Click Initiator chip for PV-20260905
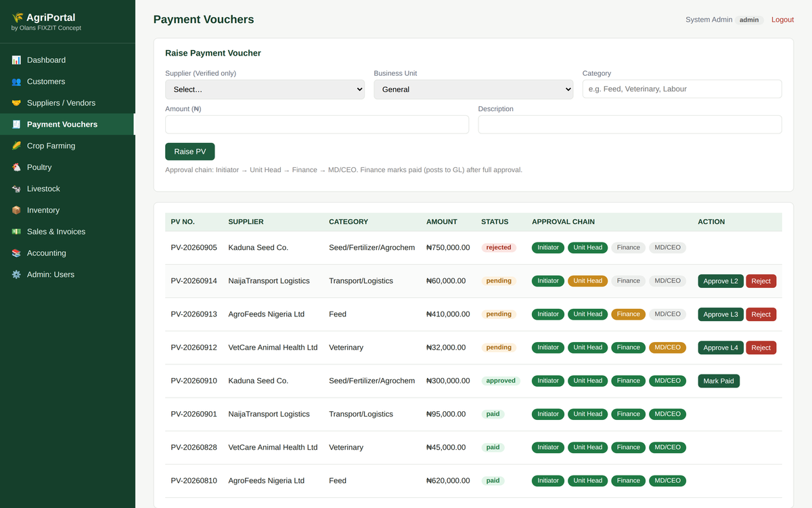This screenshot has height=508, width=812. 548,248
